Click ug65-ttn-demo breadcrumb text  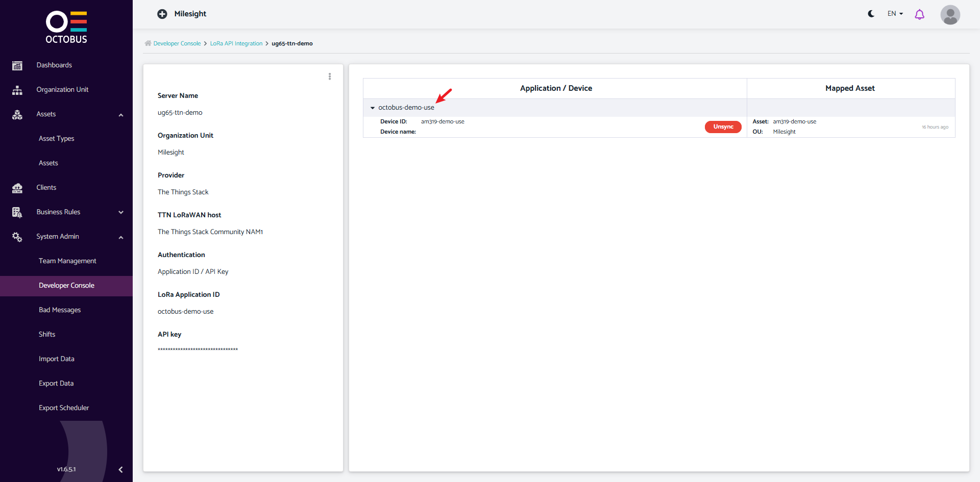pyautogui.click(x=292, y=44)
